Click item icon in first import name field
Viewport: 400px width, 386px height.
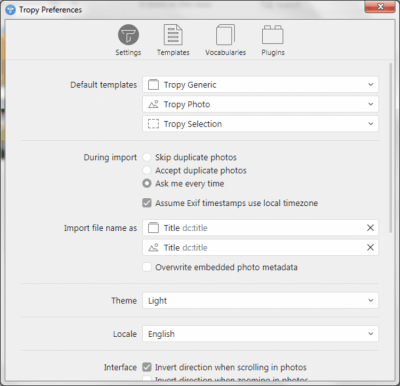(x=153, y=228)
